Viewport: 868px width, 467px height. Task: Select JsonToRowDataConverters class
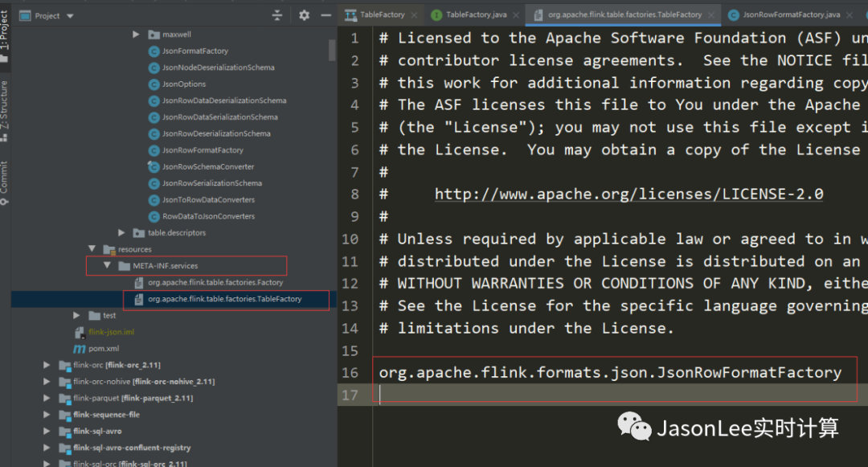[x=208, y=200]
